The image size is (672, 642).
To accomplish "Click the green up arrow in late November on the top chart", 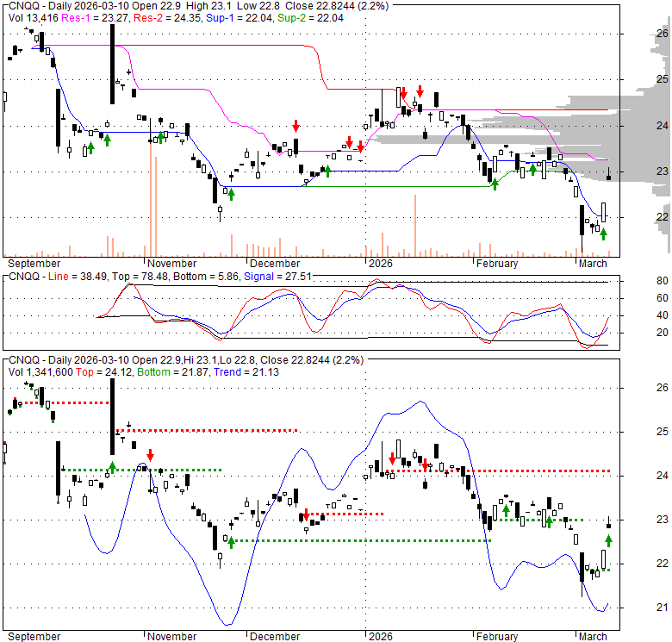I will [231, 194].
